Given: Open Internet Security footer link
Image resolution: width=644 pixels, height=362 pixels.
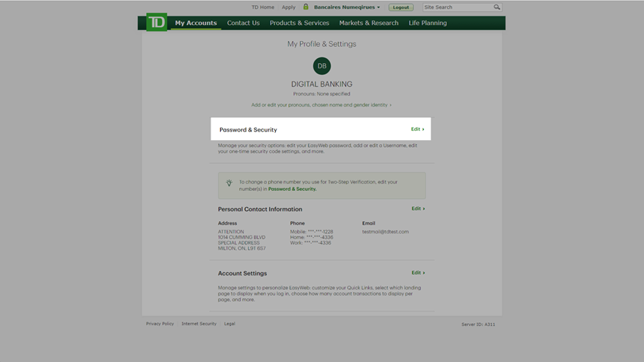Looking at the screenshot, I should tap(199, 324).
